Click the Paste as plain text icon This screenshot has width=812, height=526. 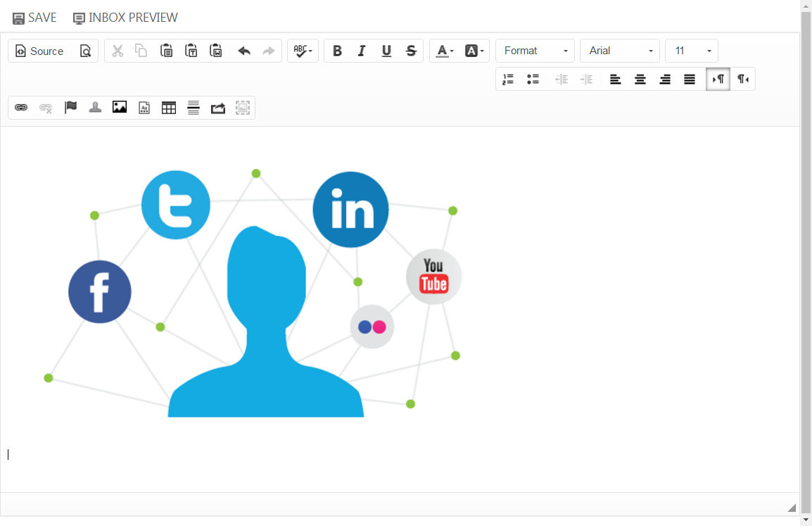point(191,51)
